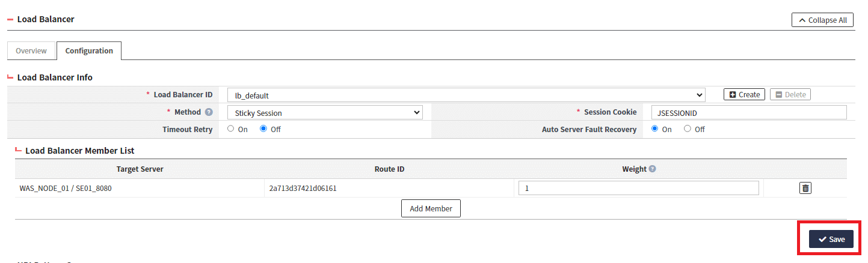The height and width of the screenshot is (263, 868).
Task: Open the Method Sticky Session dropdown
Action: point(325,113)
